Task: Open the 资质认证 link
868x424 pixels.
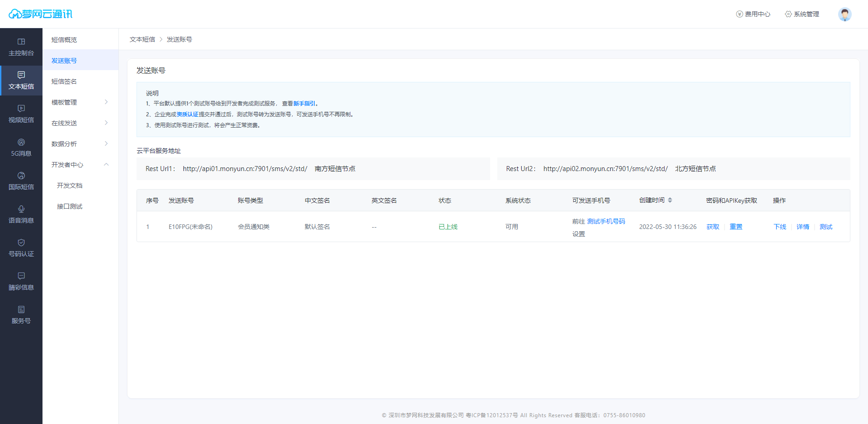Action: pyautogui.click(x=188, y=114)
